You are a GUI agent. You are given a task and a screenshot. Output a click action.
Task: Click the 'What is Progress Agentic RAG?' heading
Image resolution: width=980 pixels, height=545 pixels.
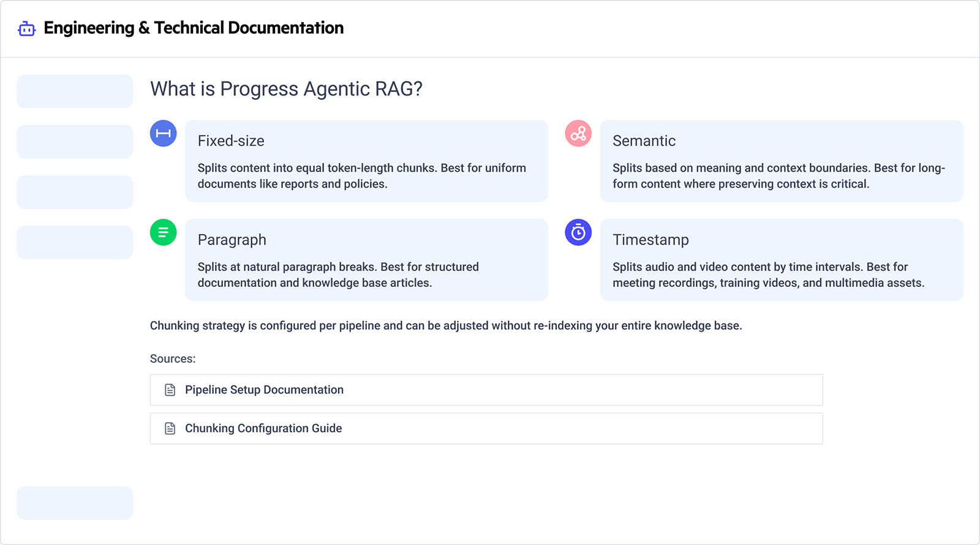pyautogui.click(x=286, y=89)
